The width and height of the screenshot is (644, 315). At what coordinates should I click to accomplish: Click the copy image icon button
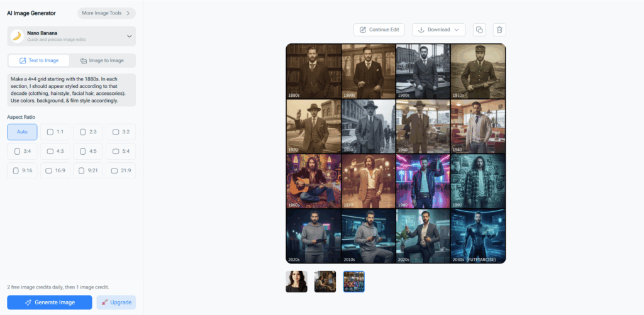point(479,30)
